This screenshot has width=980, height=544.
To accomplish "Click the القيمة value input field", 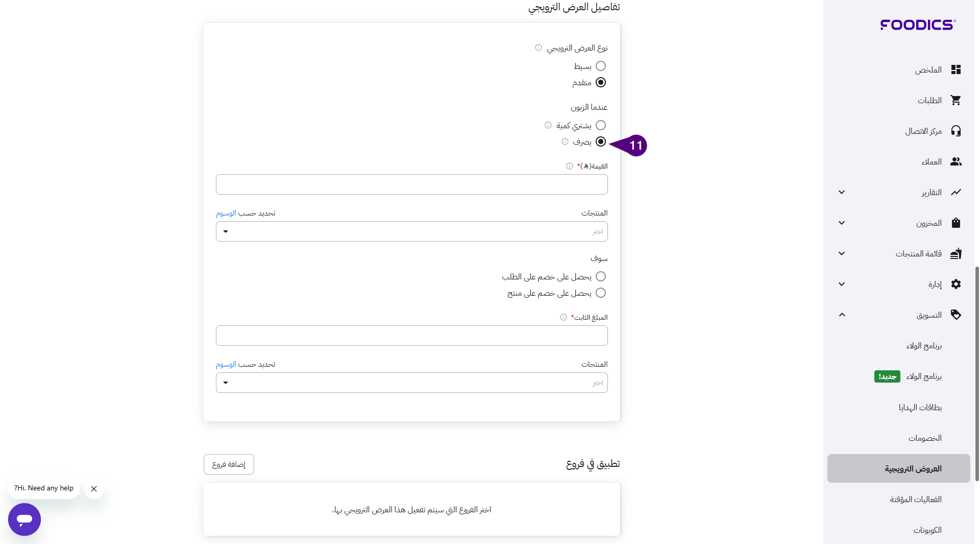I will [x=411, y=184].
